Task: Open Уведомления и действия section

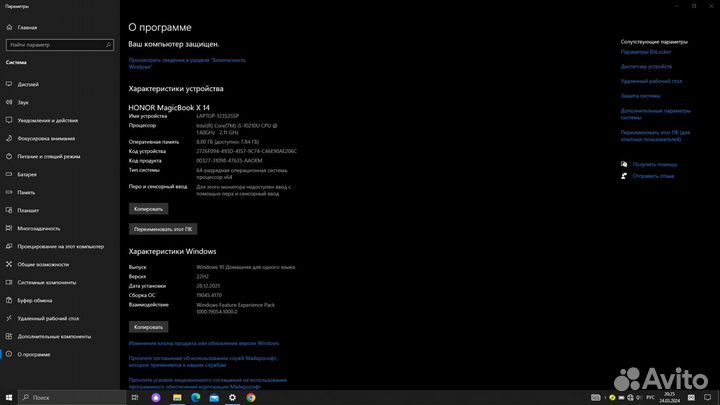Action: (x=47, y=120)
